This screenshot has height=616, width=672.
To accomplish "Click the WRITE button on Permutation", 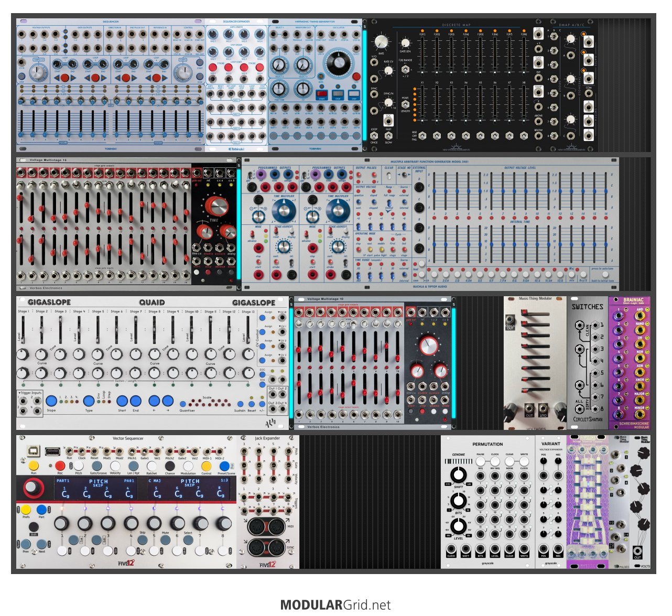I will pyautogui.click(x=524, y=462).
